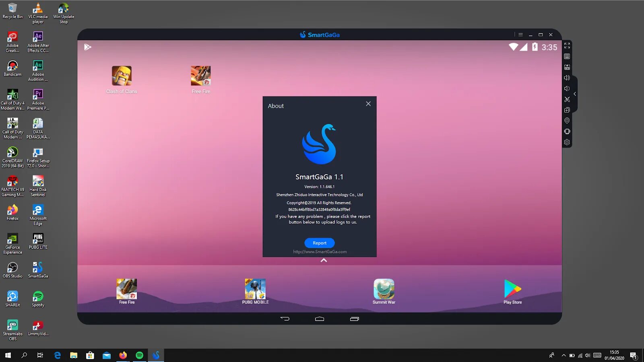644x362 pixels.
Task: Click the location pin icon in sidebar
Action: coord(567,121)
